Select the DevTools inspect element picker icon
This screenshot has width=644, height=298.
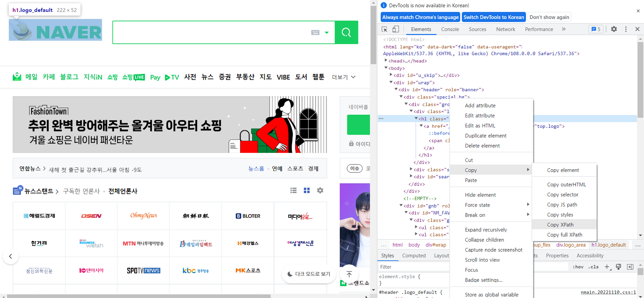(x=384, y=29)
